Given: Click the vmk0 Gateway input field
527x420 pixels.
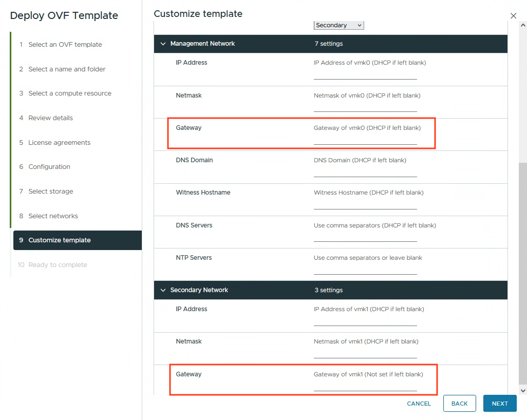Looking at the screenshot, I should tap(365, 140).
